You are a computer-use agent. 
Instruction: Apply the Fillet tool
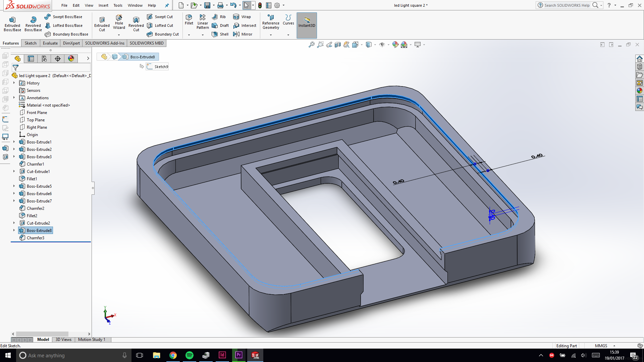point(189,20)
